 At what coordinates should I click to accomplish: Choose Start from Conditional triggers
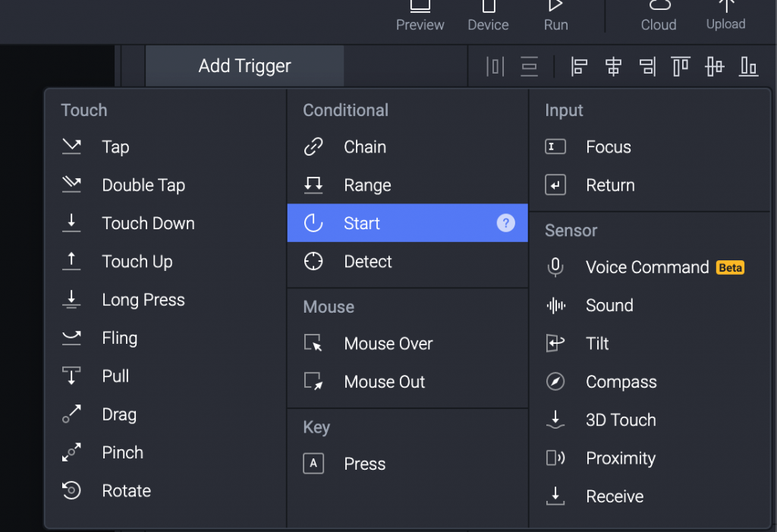(362, 223)
